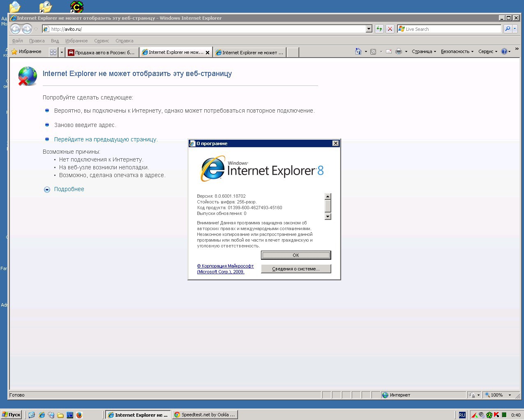Click the globe with red X error icon
The width and height of the screenshot is (524, 420).
(28, 76)
